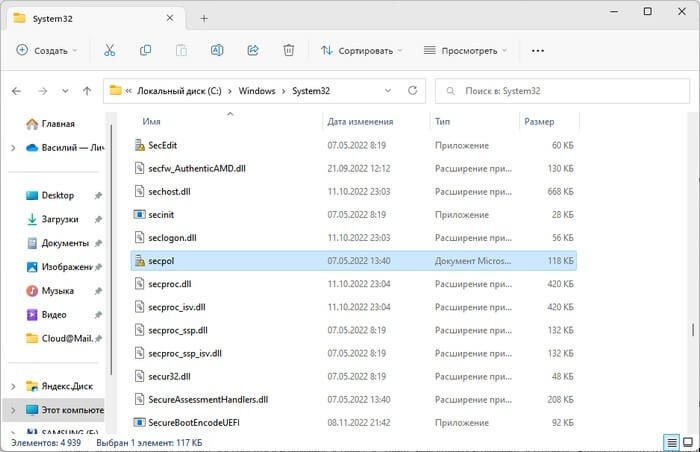Click System32 in the breadcrumb path
The width and height of the screenshot is (700, 452).
pyautogui.click(x=311, y=91)
